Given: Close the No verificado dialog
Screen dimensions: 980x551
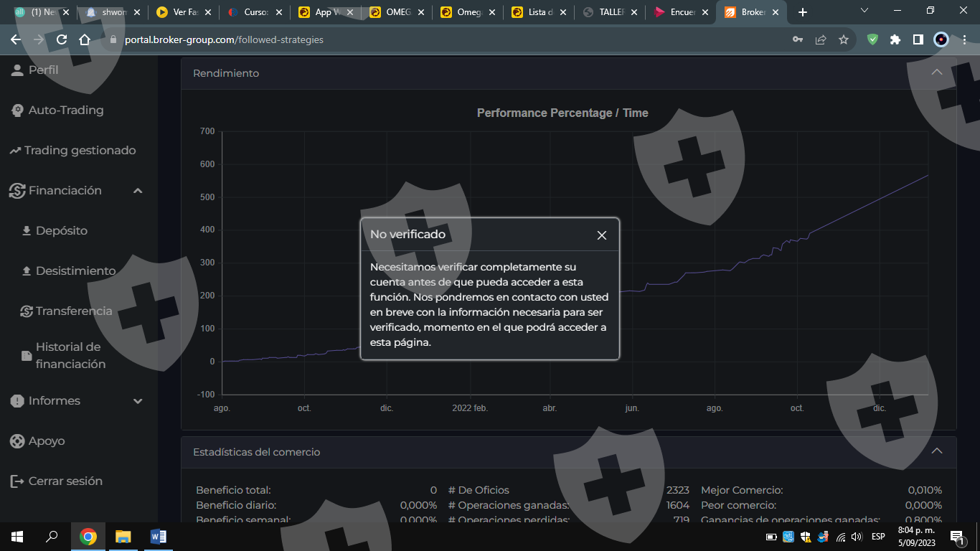Looking at the screenshot, I should (602, 235).
